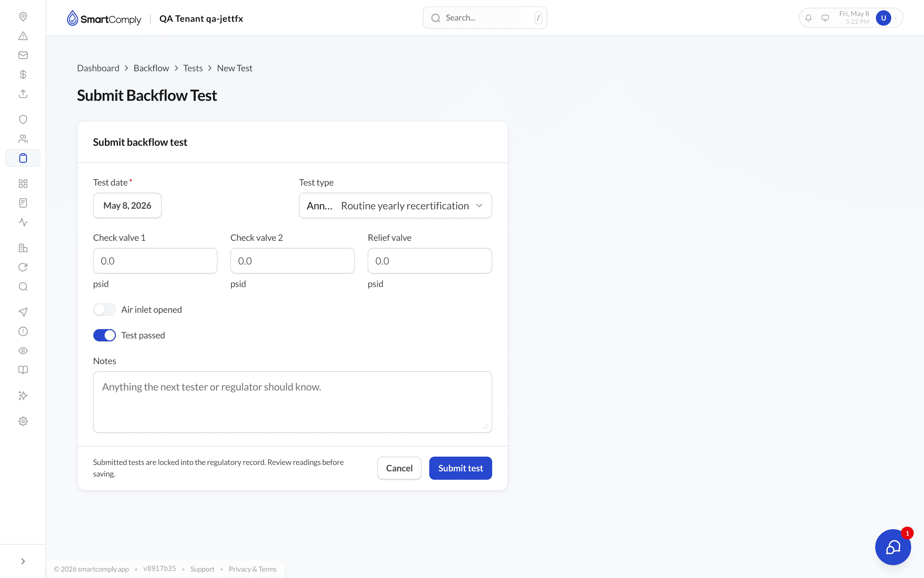
Task: Click the New Test breadcrumb
Action: 235,68
